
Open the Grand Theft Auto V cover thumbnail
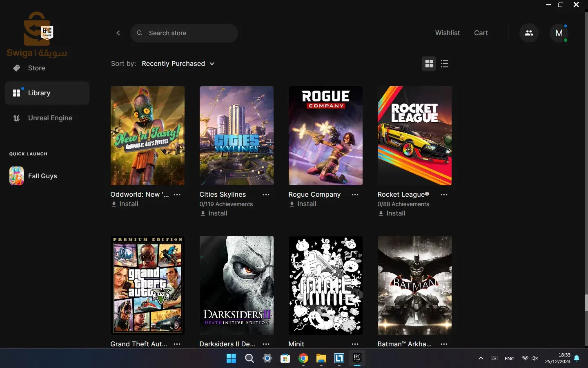(x=147, y=285)
